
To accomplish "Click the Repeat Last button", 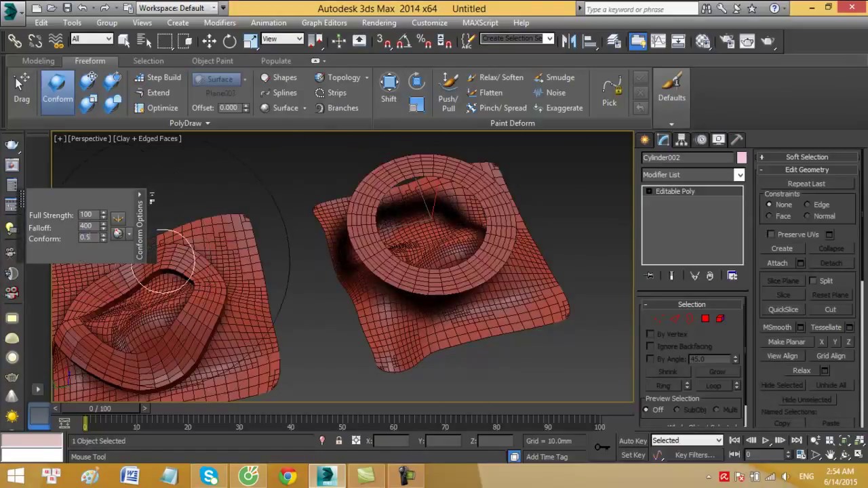I will pyautogui.click(x=806, y=184).
